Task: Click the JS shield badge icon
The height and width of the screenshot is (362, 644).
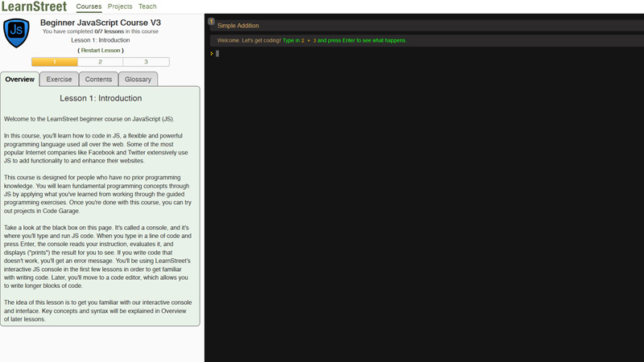Action: tap(16, 33)
